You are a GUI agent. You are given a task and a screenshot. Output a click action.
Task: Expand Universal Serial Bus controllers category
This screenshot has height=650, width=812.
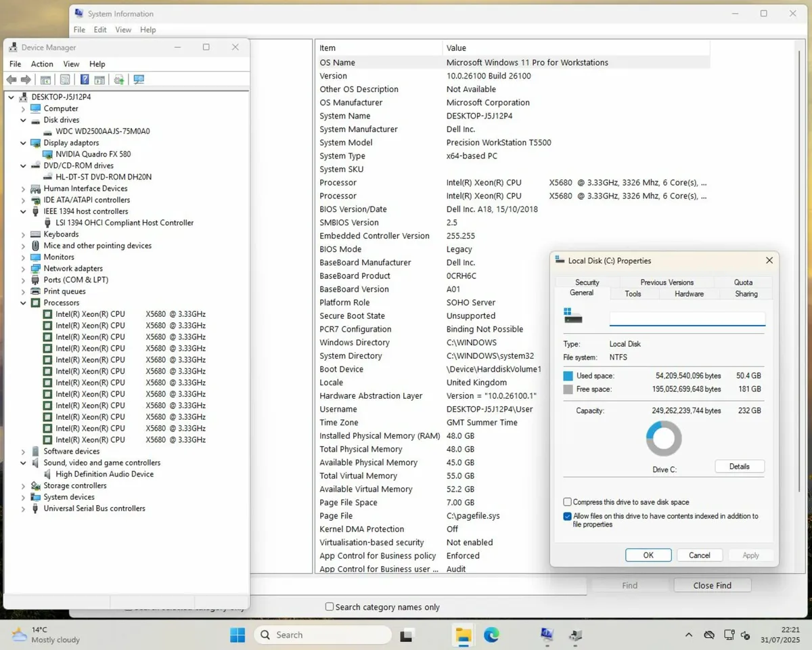point(23,508)
